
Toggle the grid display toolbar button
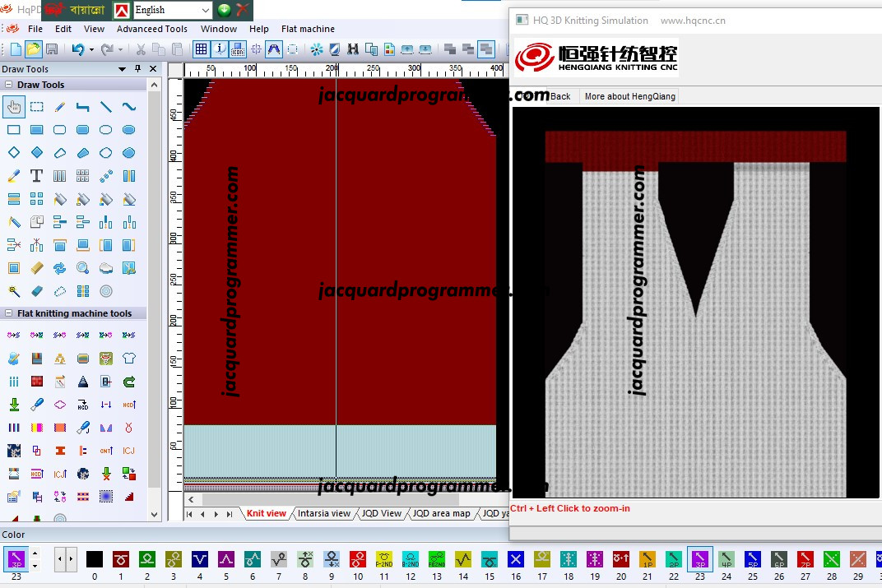coord(201,49)
